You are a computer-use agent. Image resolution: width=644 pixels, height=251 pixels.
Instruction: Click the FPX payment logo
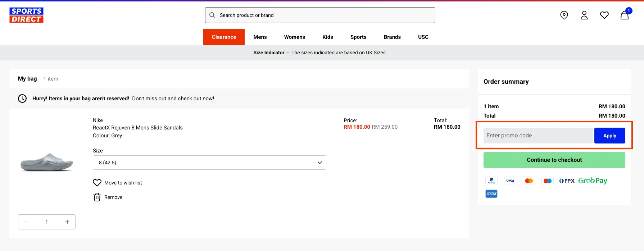tap(567, 181)
